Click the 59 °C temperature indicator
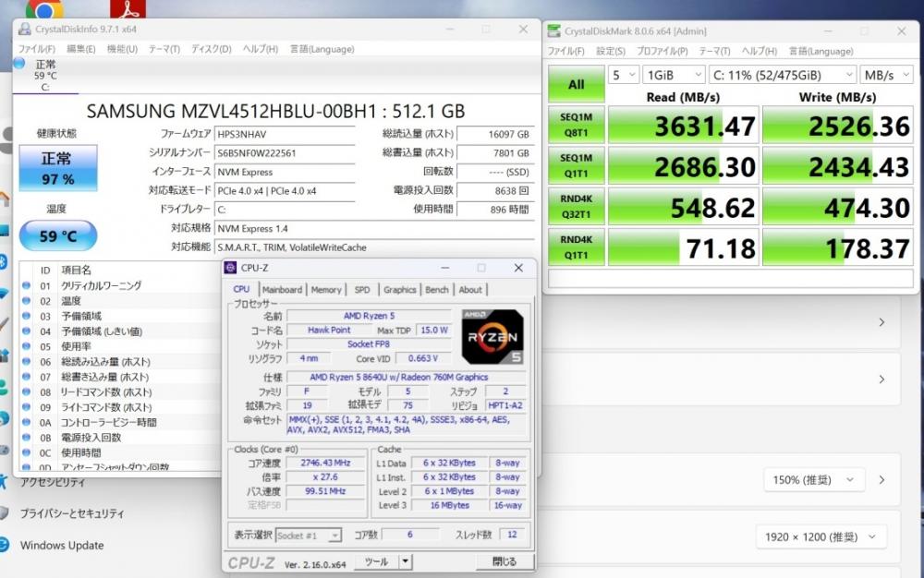Viewport: 924px width, 578px height. (57, 236)
